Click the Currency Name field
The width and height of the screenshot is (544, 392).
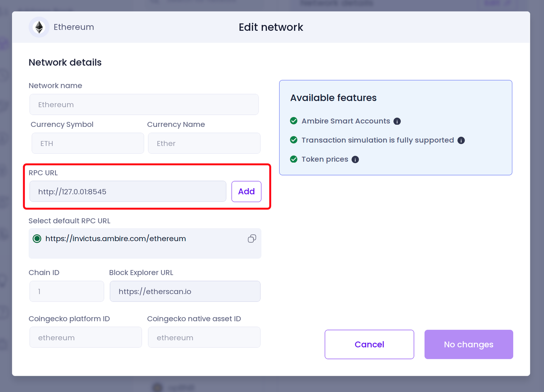pos(204,143)
